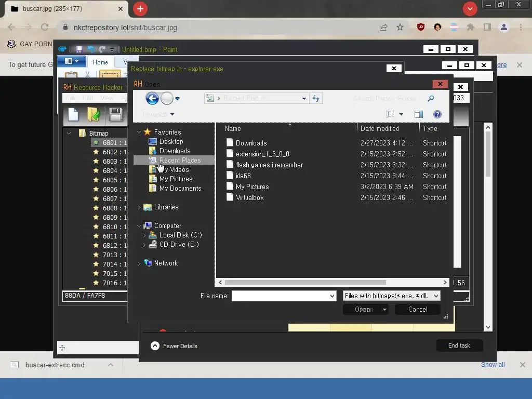Click the Chrome reload icon

point(45,28)
